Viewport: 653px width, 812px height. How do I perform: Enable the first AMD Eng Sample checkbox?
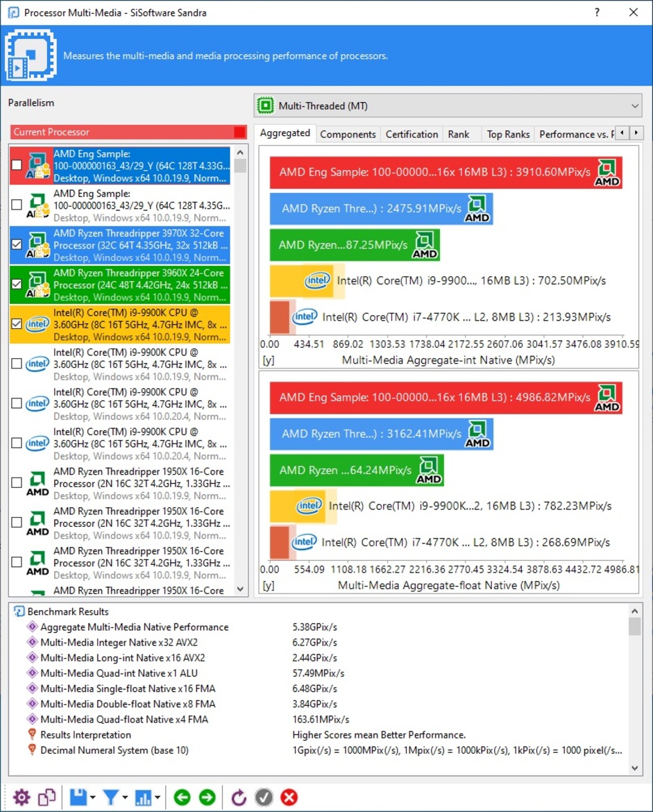17,165
